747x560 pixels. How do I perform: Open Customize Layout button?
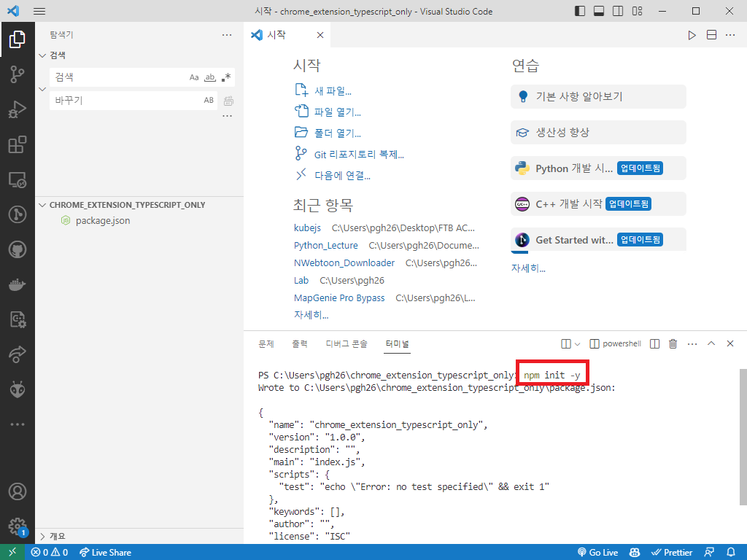[637, 11]
